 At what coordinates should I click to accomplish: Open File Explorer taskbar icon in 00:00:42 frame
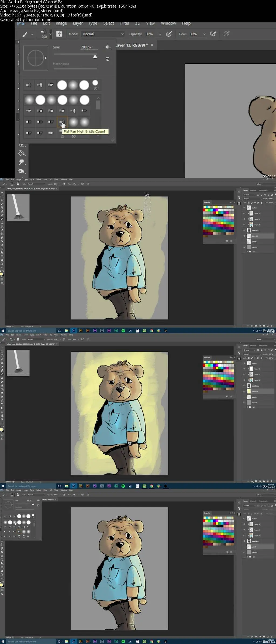[x=67, y=331]
